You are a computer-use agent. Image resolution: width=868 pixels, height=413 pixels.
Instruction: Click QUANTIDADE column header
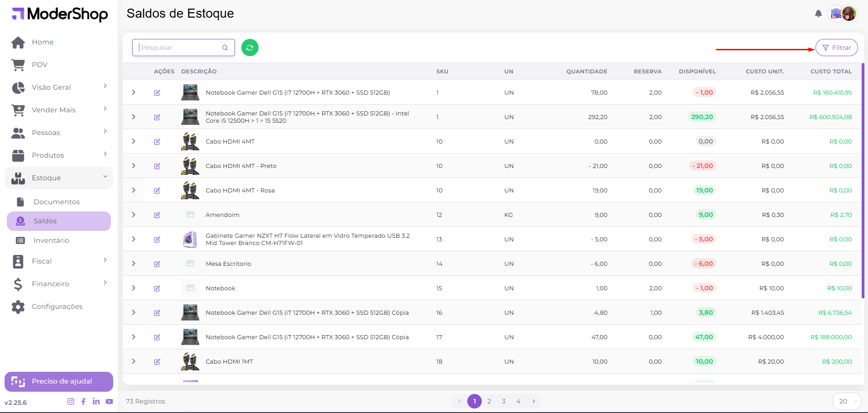(587, 72)
